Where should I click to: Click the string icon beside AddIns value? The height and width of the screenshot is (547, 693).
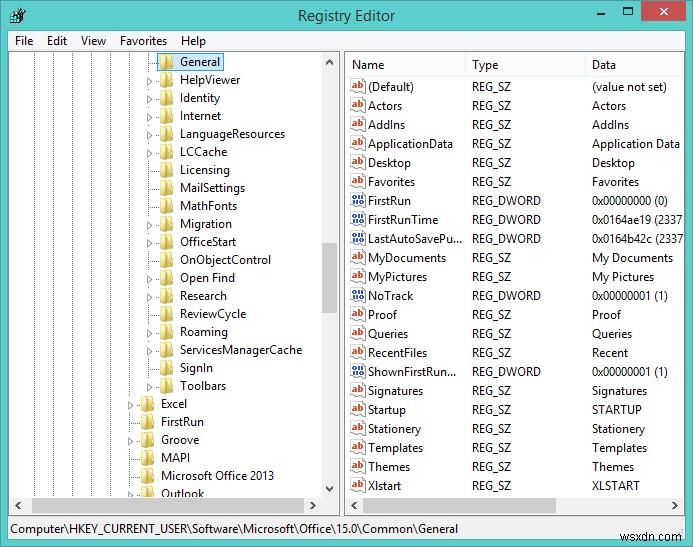358,124
